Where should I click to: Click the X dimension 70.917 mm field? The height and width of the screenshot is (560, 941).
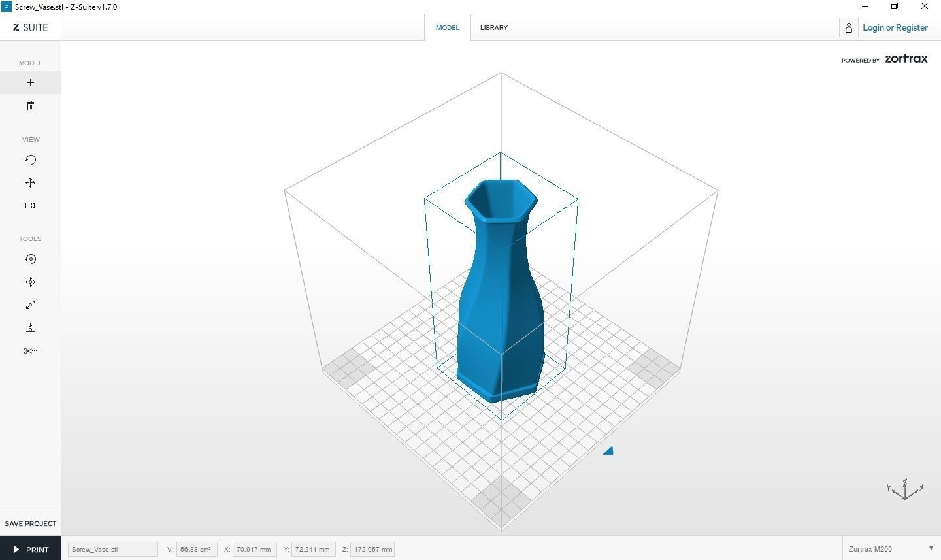pyautogui.click(x=254, y=549)
